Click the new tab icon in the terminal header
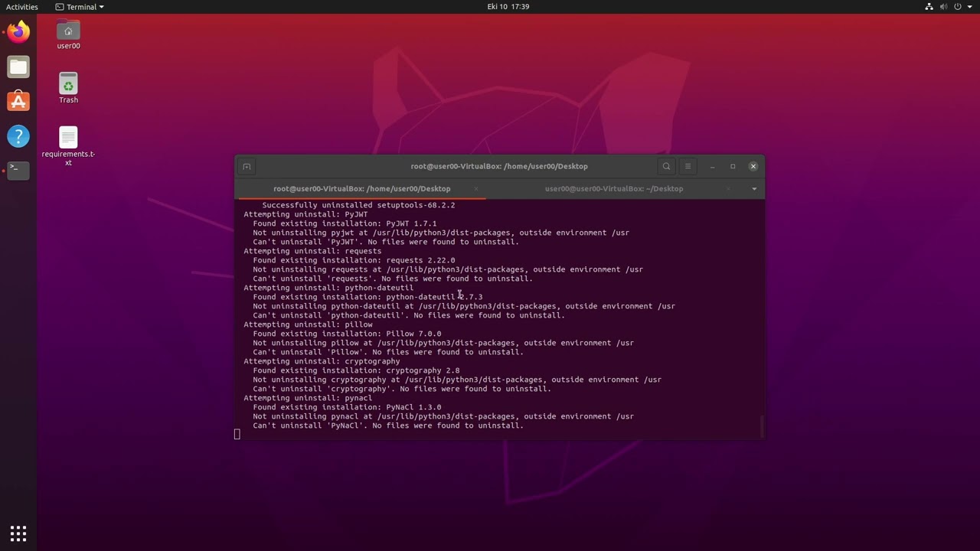The height and width of the screenshot is (551, 980). pyautogui.click(x=247, y=166)
